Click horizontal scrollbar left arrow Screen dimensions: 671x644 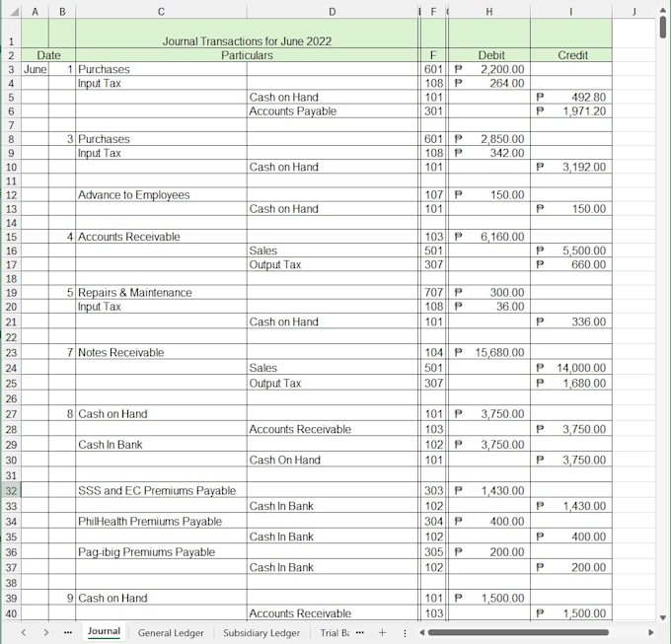[421, 632]
